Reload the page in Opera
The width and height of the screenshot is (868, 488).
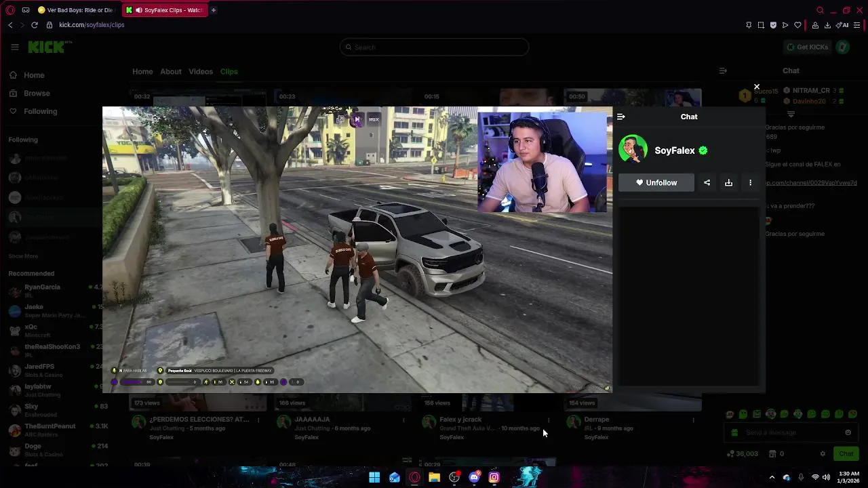[x=34, y=25]
